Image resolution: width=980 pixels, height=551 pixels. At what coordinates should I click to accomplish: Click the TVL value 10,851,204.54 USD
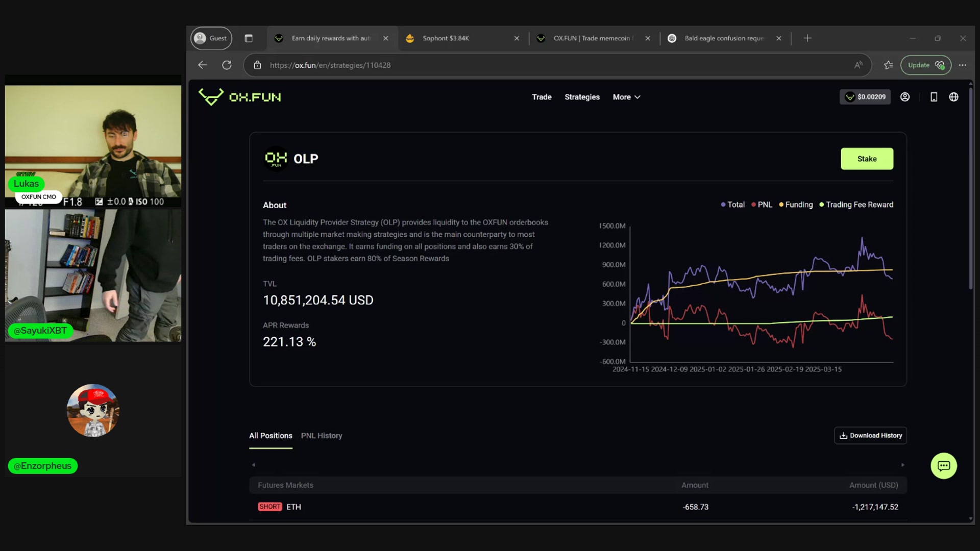tap(318, 300)
